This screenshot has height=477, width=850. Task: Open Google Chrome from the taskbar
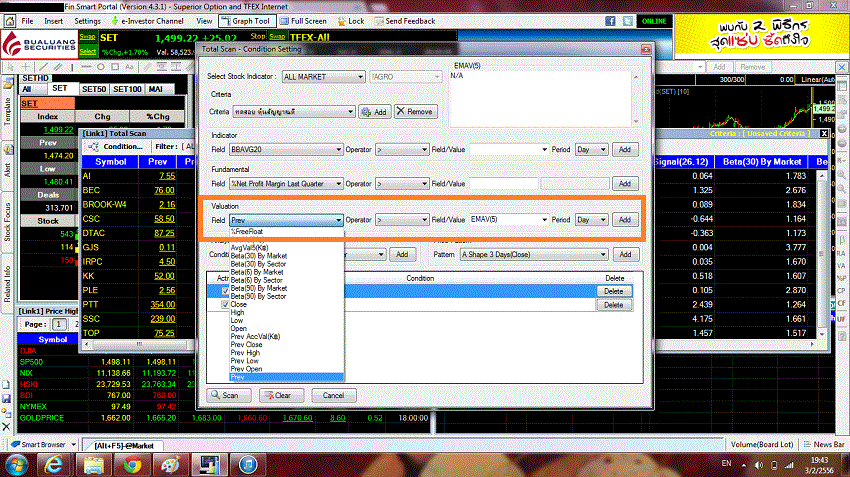click(132, 465)
